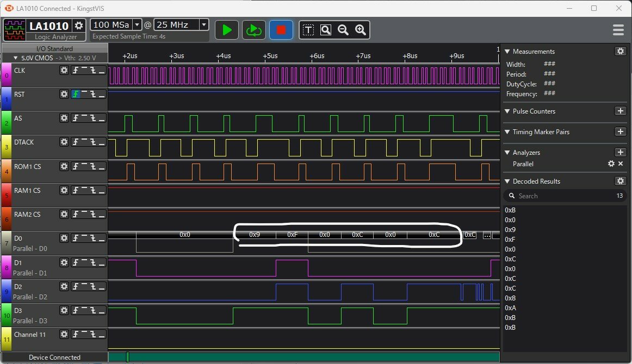Select the text marker tool icon
This screenshot has height=364, width=632.
click(308, 30)
